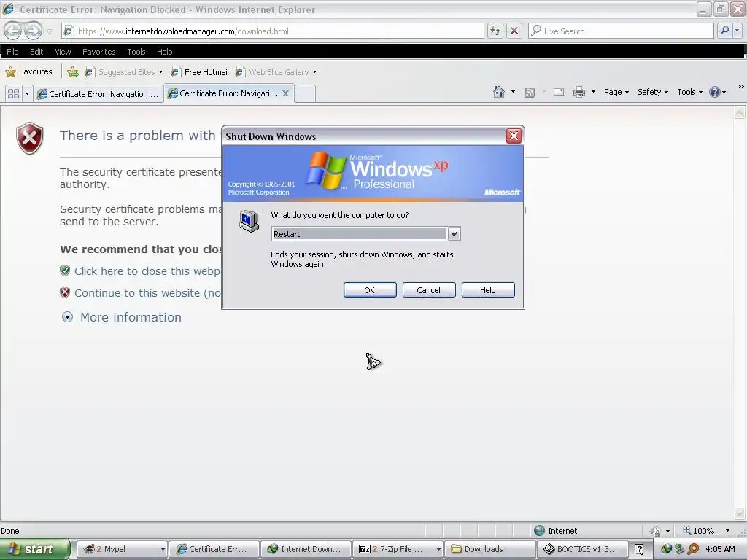Open the Favorites menu in menu bar
The image size is (747, 560).
pyautogui.click(x=99, y=52)
